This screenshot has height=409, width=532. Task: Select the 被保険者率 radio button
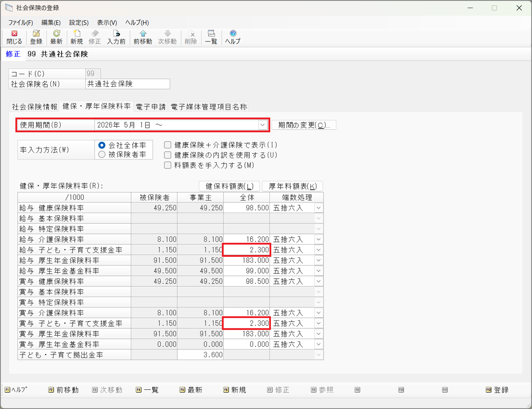click(102, 155)
